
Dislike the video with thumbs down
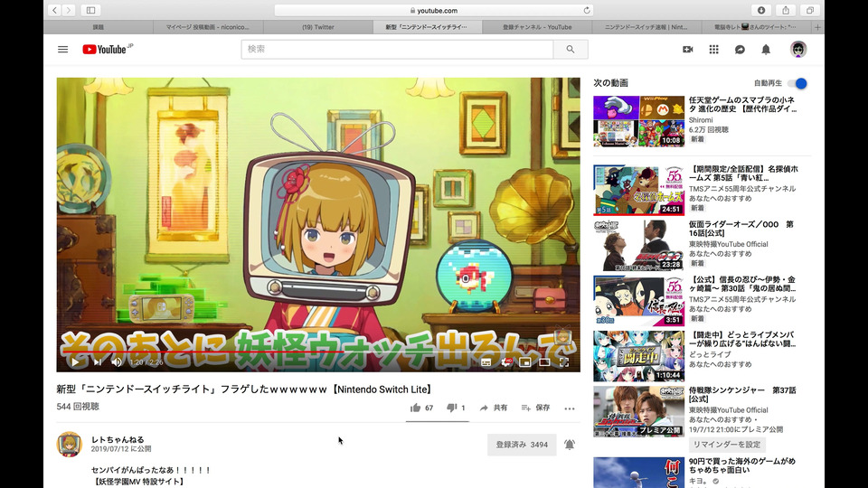coord(456,408)
